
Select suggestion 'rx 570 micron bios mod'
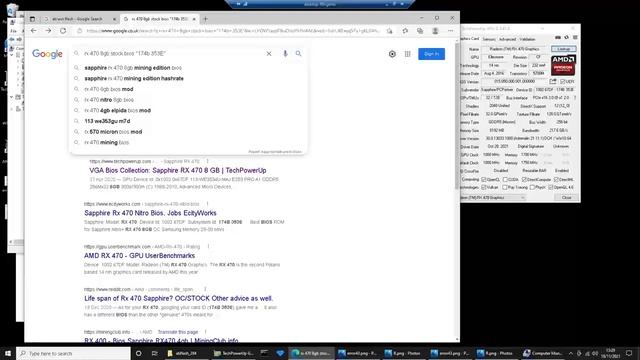[x=188, y=132]
